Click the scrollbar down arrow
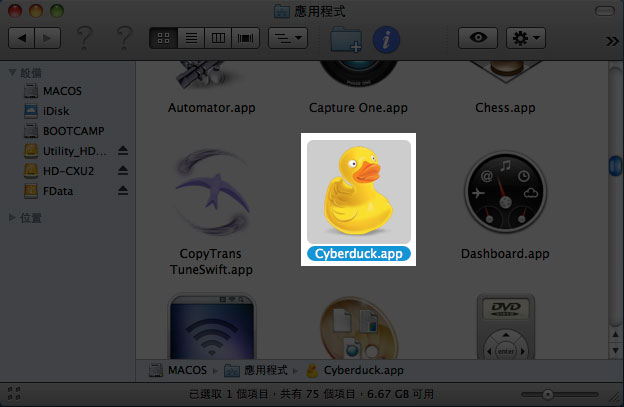624x407 pixels. (x=615, y=351)
